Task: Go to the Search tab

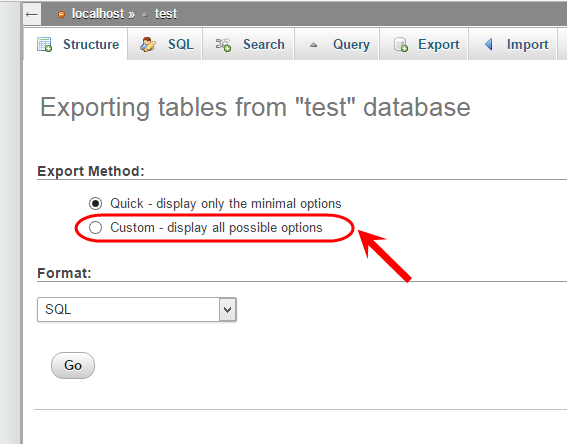Action: point(248,44)
